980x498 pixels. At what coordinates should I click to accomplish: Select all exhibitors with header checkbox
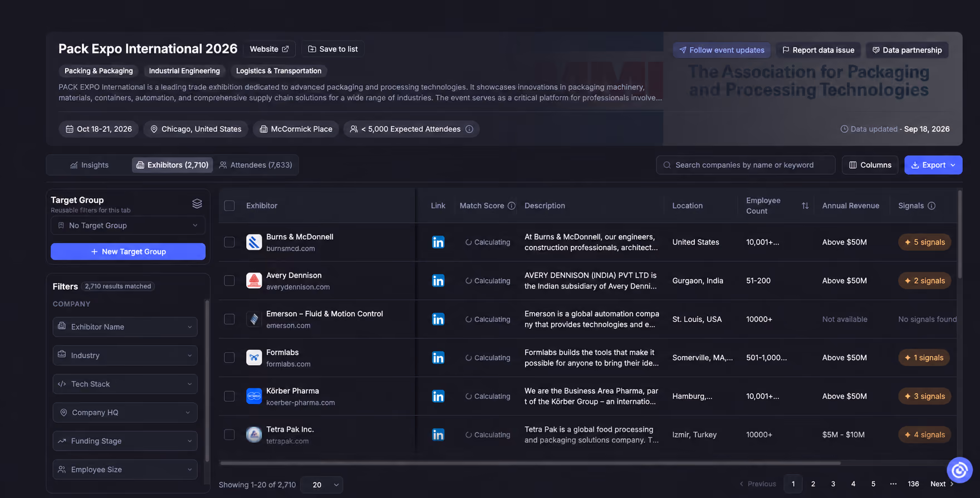pyautogui.click(x=229, y=206)
